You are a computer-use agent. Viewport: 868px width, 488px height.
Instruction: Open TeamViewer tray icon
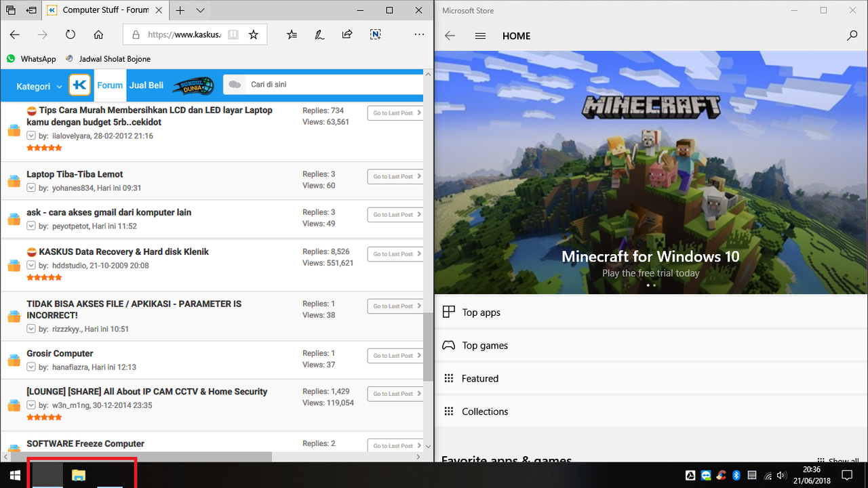coord(706,475)
